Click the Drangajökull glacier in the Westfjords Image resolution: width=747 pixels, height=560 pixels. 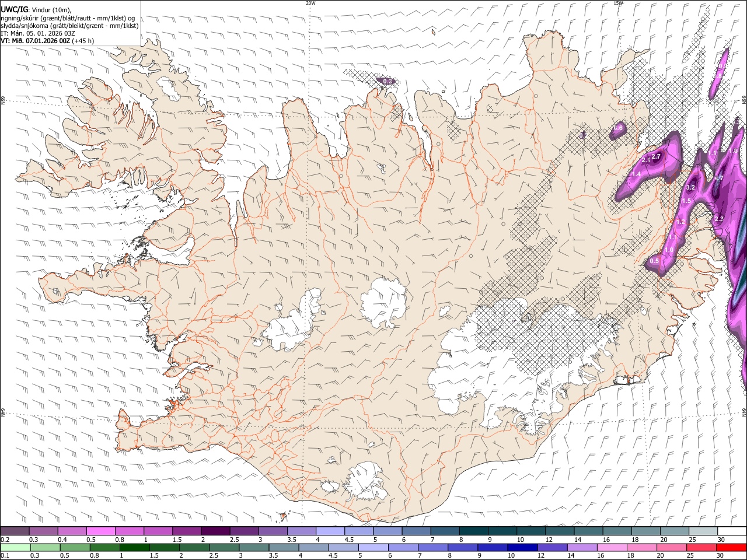click(x=170, y=88)
